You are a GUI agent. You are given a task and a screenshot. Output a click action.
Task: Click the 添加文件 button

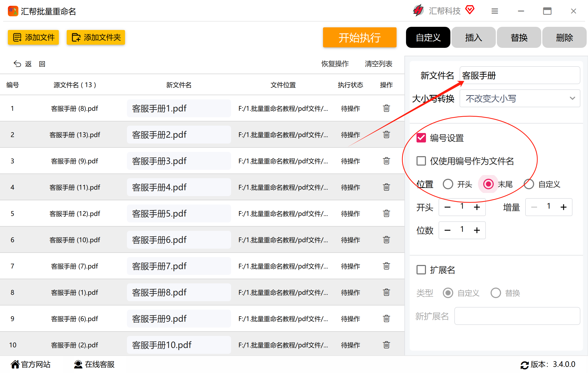coord(33,37)
